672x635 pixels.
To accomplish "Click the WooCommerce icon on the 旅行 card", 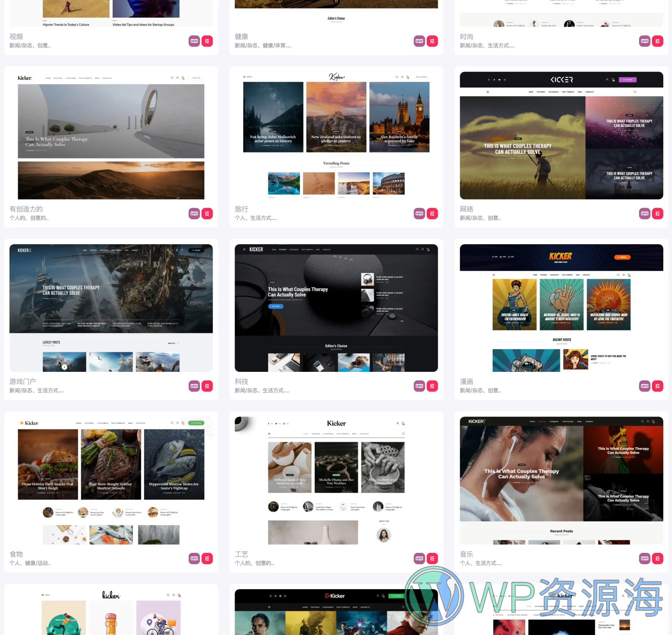I will click(419, 214).
